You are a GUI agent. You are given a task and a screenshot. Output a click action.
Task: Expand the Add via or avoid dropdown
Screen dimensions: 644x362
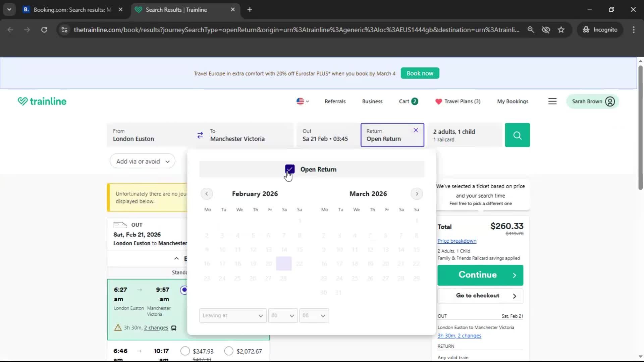[142, 161]
